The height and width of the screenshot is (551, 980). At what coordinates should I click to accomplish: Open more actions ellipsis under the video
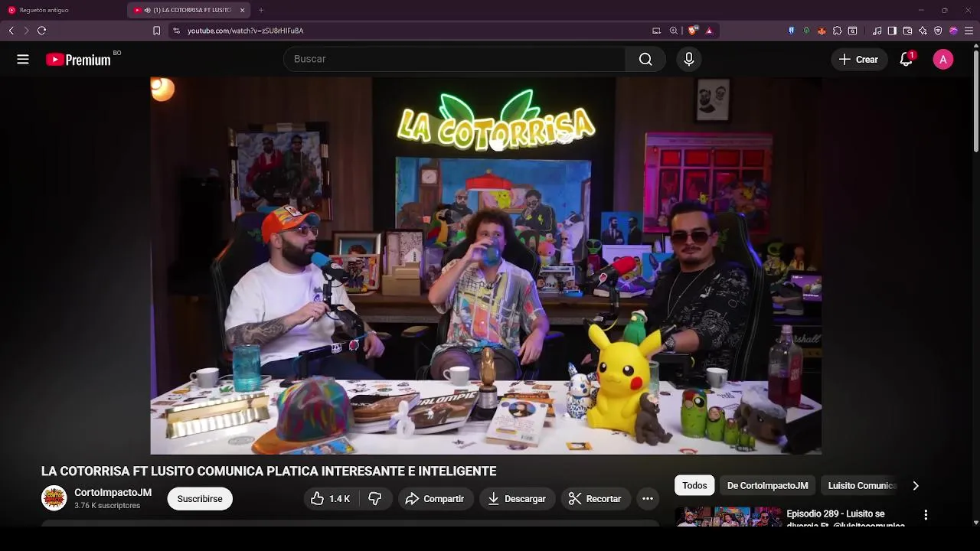point(648,499)
